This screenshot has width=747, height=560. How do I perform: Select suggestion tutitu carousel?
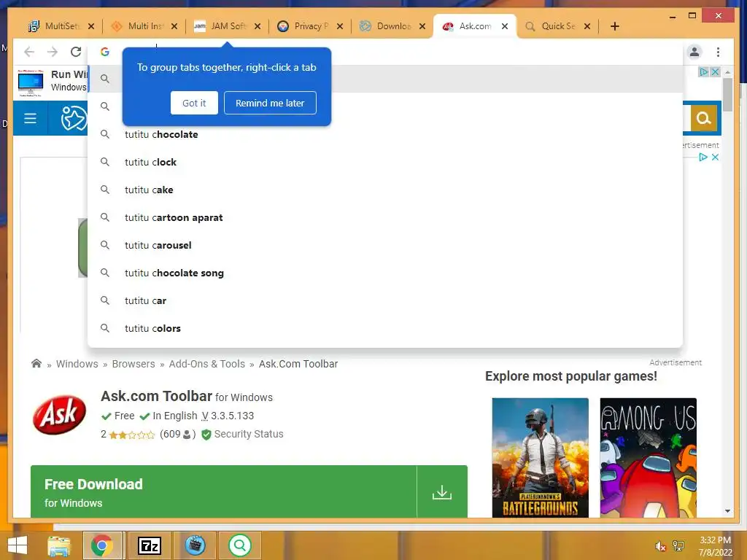(x=385, y=245)
